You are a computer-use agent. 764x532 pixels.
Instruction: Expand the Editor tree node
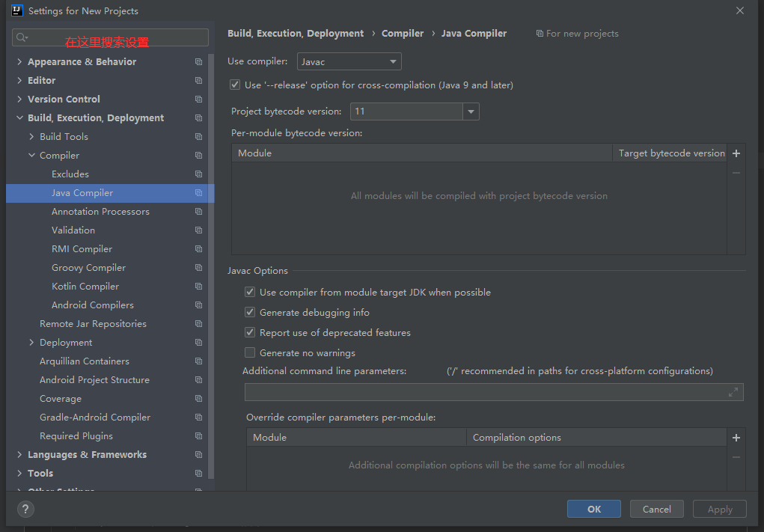point(19,80)
